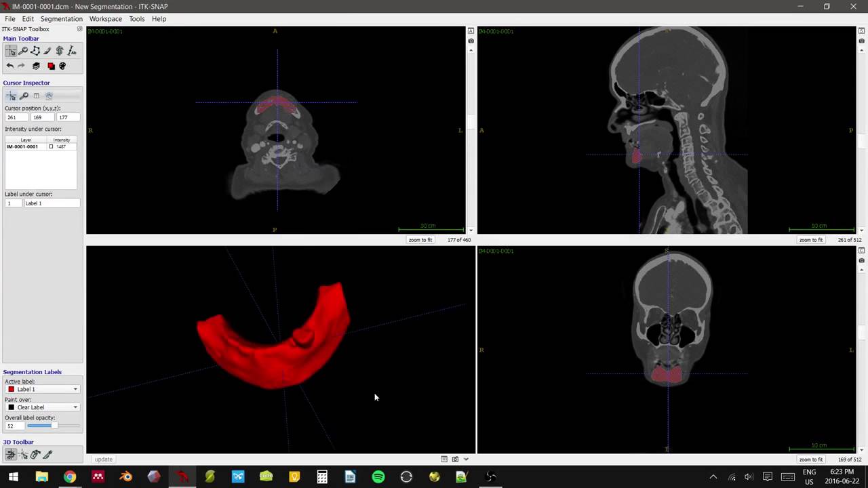This screenshot has width=868, height=488.
Task: Click cursor position x field 261
Action: click(16, 117)
